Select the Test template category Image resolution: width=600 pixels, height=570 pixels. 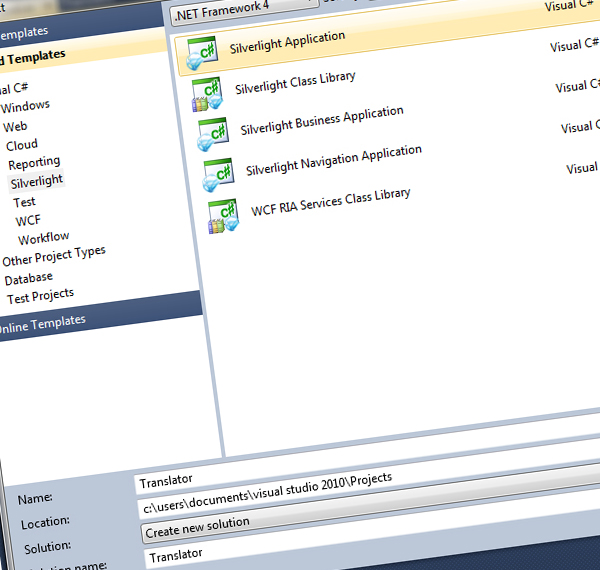(24, 202)
